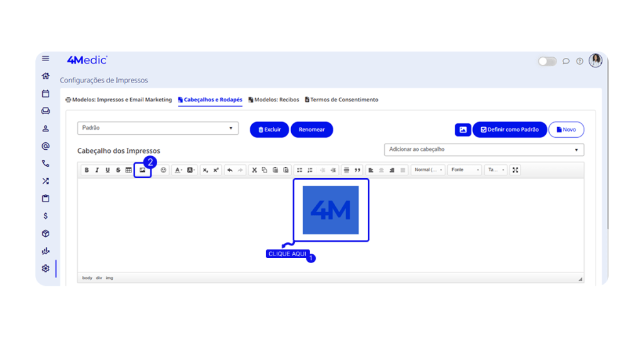This screenshot has width=644, height=338.
Task: Click Definir como Padrão button
Action: click(x=509, y=130)
